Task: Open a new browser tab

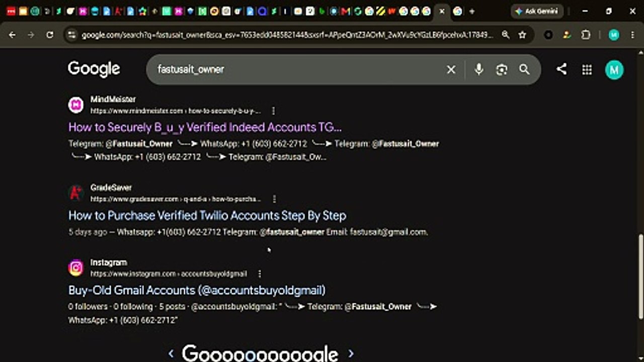Action: [x=471, y=11]
